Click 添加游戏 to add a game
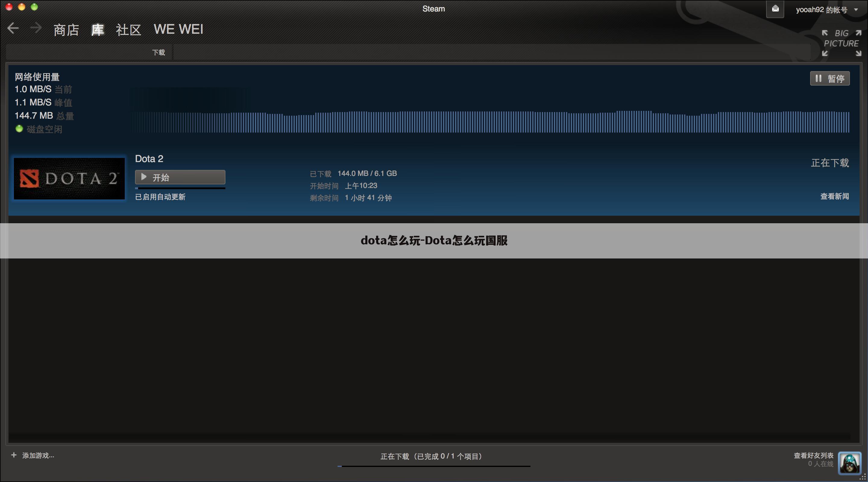This screenshot has width=868, height=482. tap(38, 455)
